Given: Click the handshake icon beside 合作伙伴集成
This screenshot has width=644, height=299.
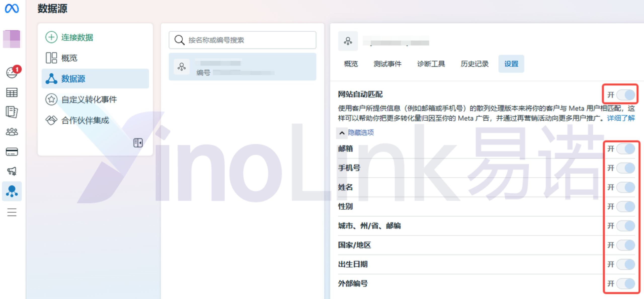Looking at the screenshot, I should 51,120.
